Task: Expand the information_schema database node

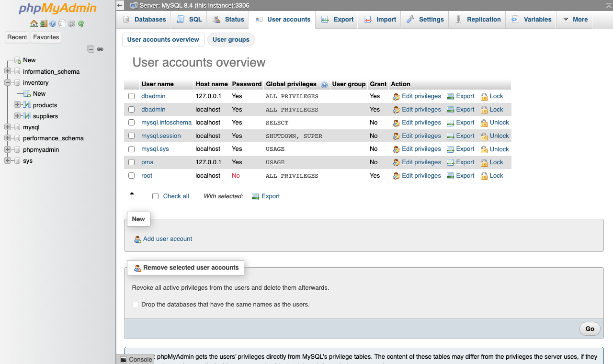Action: 8,71
